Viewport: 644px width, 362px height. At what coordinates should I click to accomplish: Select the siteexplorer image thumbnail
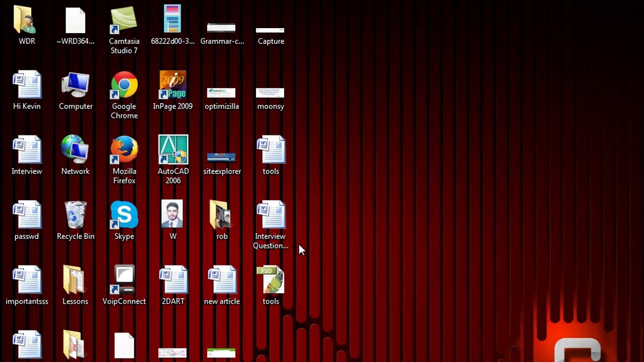tap(221, 158)
